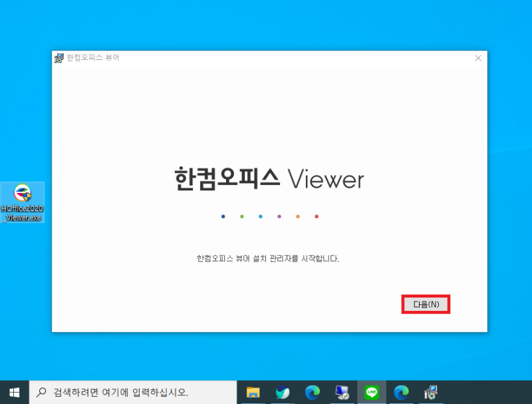Select the HOffice2020_Viewer.exe desktop icon
Image resolution: width=532 pixels, height=404 pixels.
click(23, 202)
